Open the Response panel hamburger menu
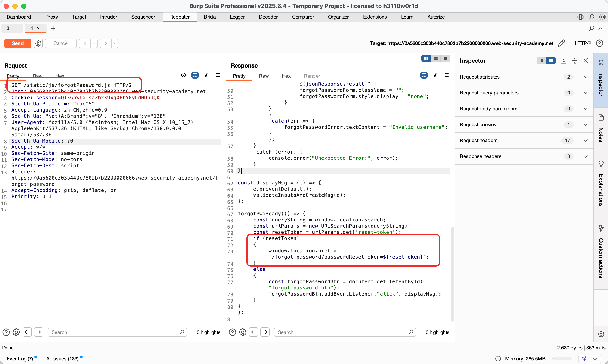Image resolution: width=608 pixels, height=364 pixels. (x=447, y=75)
